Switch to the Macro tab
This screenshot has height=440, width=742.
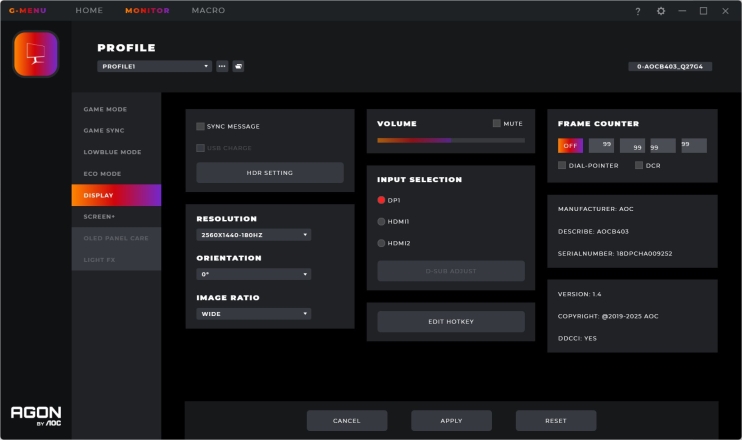point(208,11)
